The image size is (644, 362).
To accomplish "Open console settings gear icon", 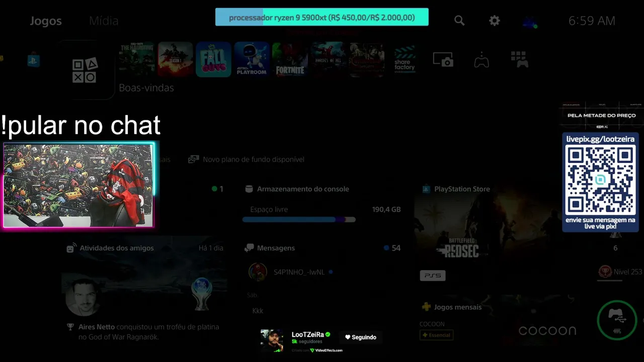I will point(495,21).
